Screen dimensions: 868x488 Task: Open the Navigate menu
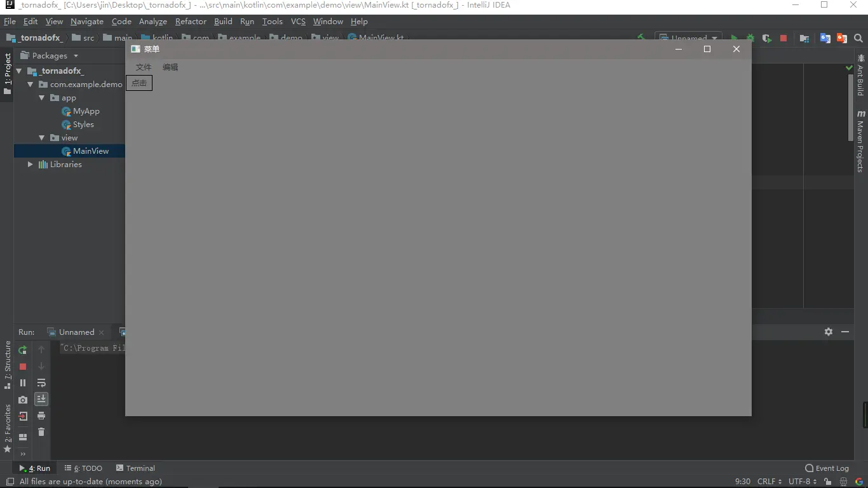(x=87, y=22)
